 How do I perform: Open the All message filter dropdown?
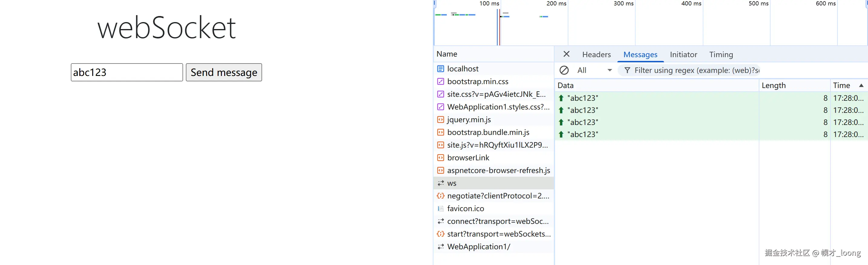594,70
